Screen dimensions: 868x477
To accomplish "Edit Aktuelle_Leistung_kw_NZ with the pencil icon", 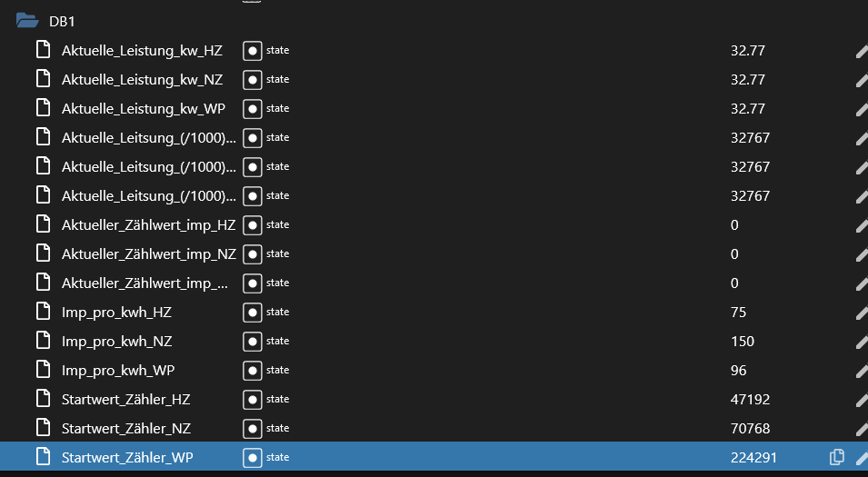I will (862, 80).
